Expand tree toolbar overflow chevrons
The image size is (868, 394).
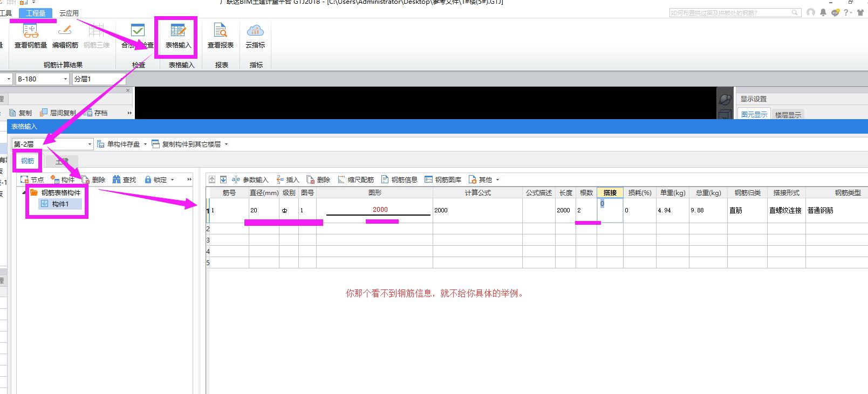tap(189, 179)
